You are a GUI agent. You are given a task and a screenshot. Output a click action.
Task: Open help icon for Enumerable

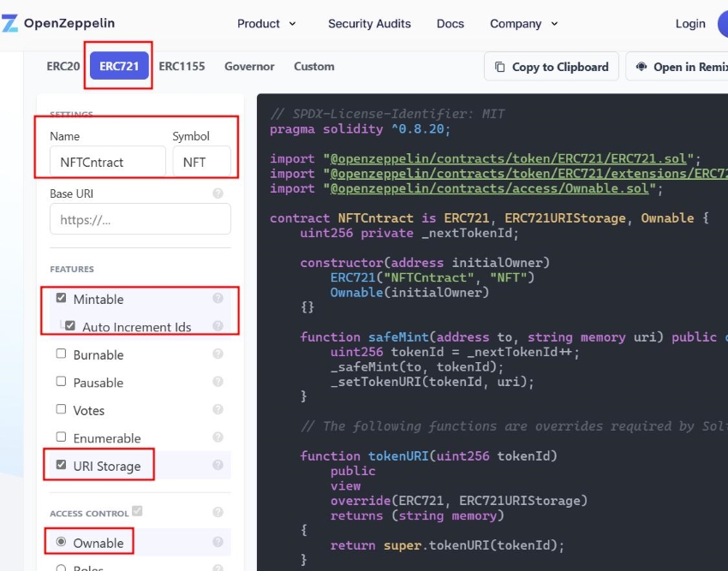218,437
